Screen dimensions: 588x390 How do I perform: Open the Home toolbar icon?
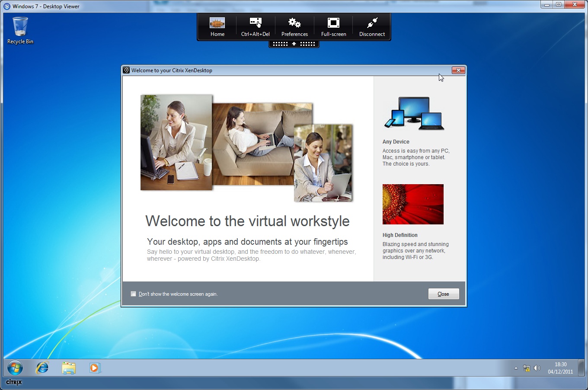(x=217, y=27)
